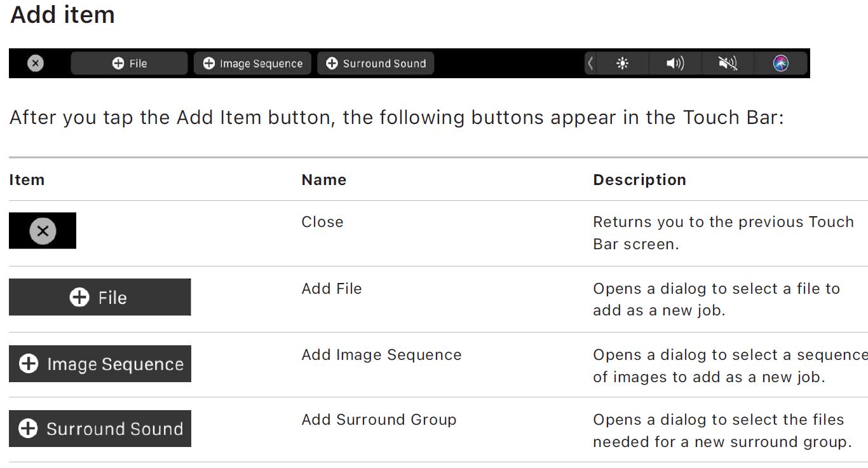Click the "Description" column header
Viewport: 868px width, 468px height.
pyautogui.click(x=639, y=180)
